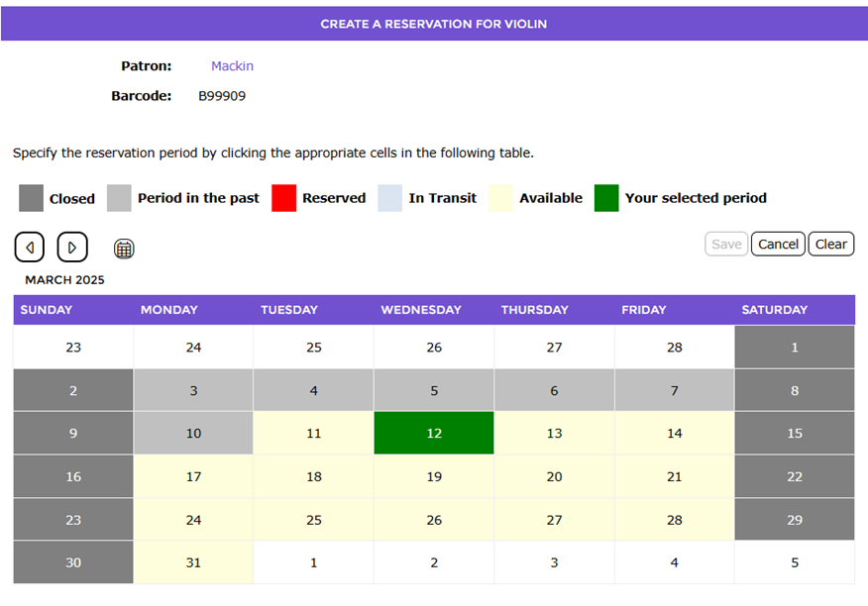The image size is (868, 606).
Task: Click April 1 in the last row
Action: pyautogui.click(x=314, y=562)
